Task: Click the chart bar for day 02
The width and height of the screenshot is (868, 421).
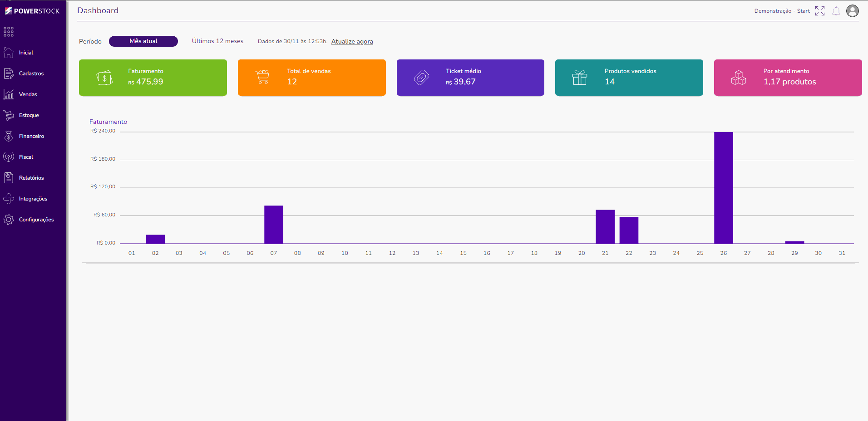Action: tap(155, 239)
